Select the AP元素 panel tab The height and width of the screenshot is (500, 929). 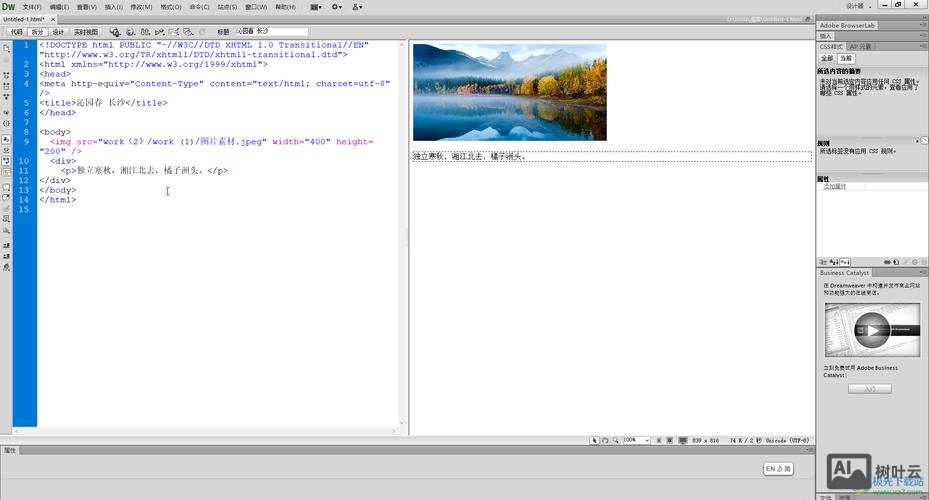tap(860, 47)
